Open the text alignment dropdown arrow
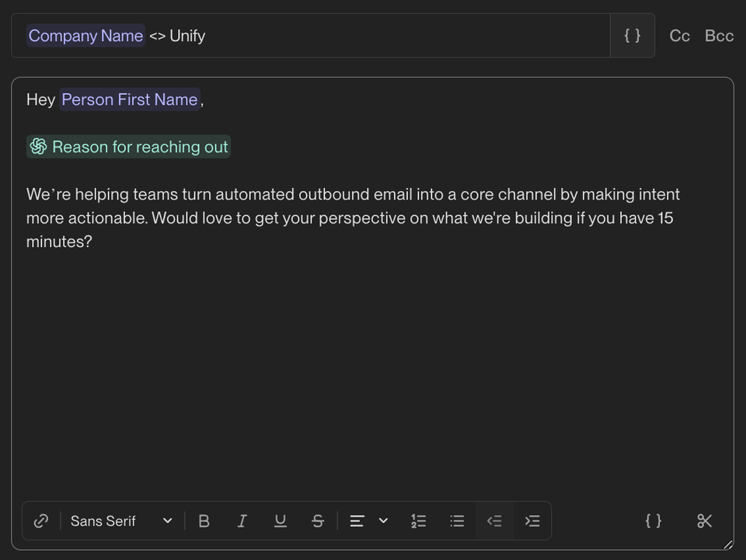 coord(383,521)
